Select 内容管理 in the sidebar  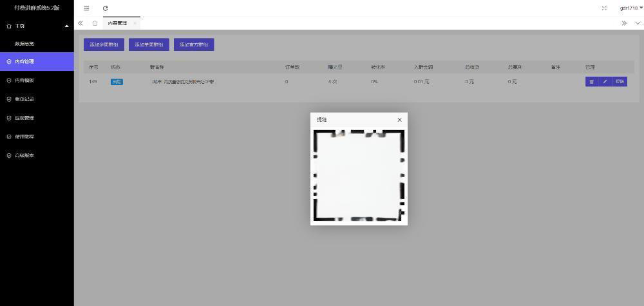point(37,62)
